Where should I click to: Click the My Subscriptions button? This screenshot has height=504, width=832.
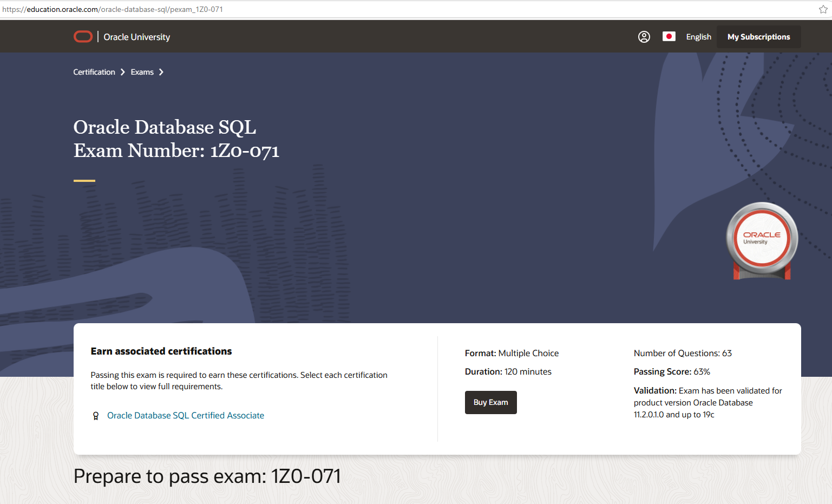[x=758, y=36]
